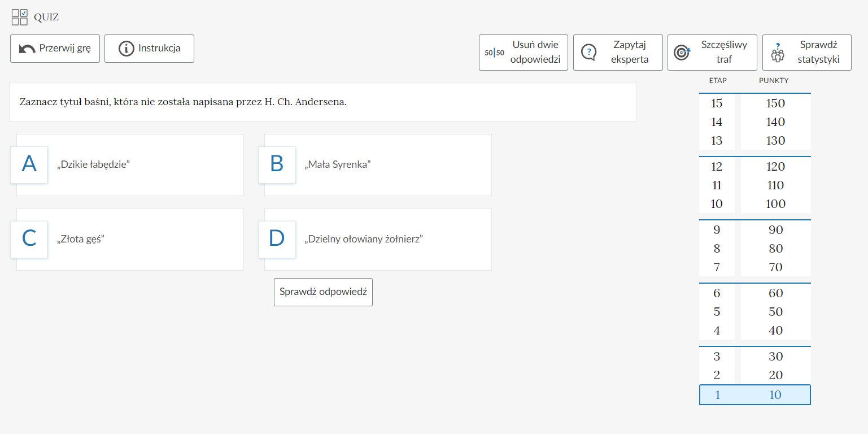
Task: Click the 50|50 lifeline icon
Action: coord(494,53)
